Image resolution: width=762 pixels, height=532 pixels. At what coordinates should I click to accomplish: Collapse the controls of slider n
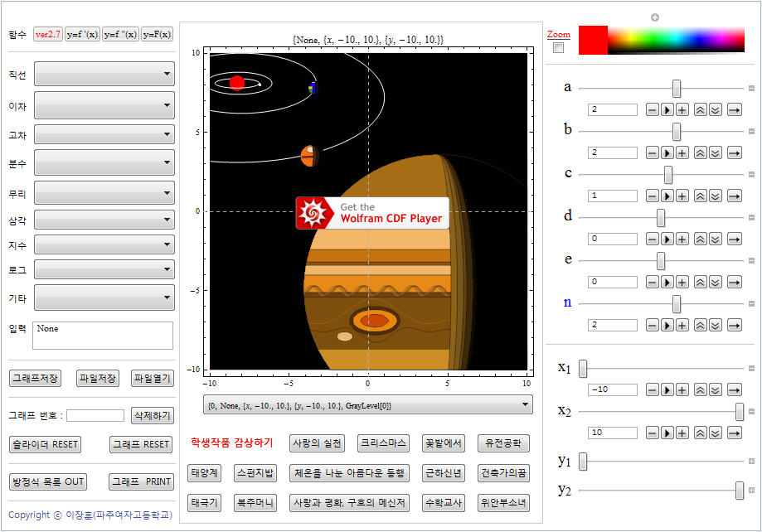coord(751,303)
